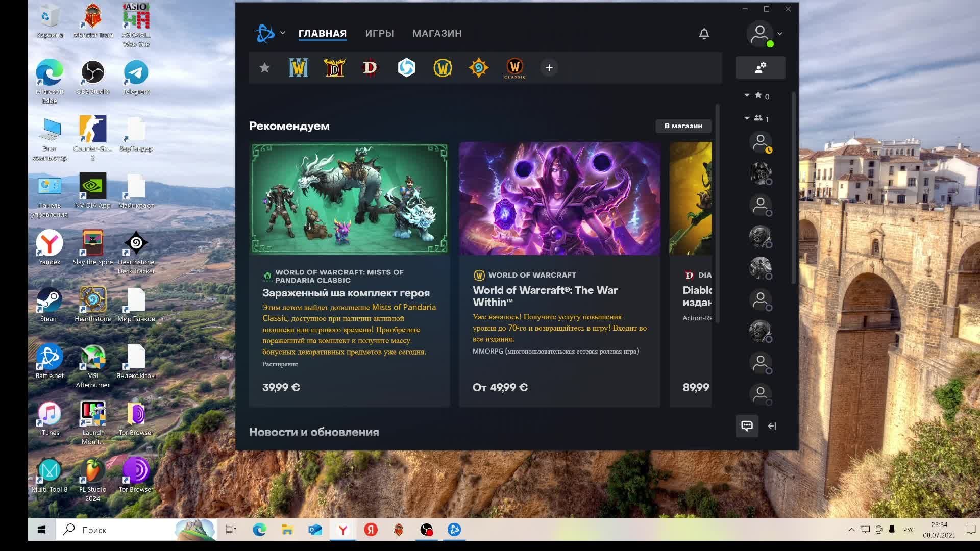Open the Diablo IV game icon
The height and width of the screenshot is (551, 980).
pos(370,68)
